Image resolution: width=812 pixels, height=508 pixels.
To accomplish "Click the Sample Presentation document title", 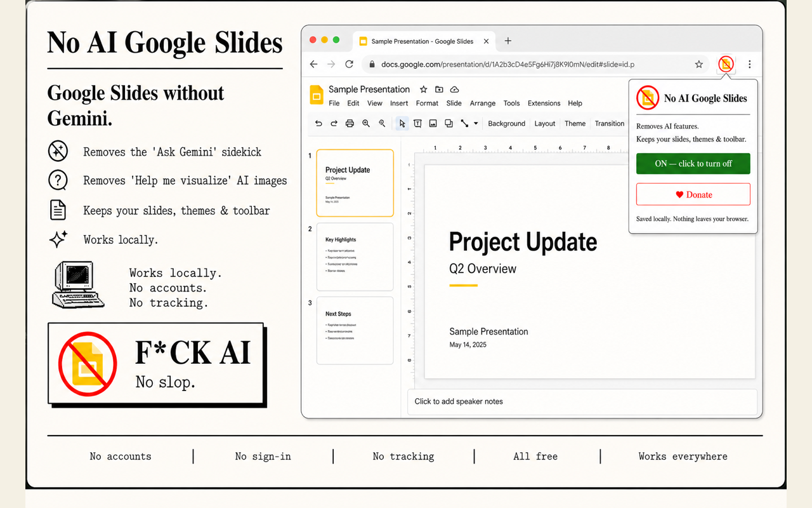I will click(x=369, y=90).
